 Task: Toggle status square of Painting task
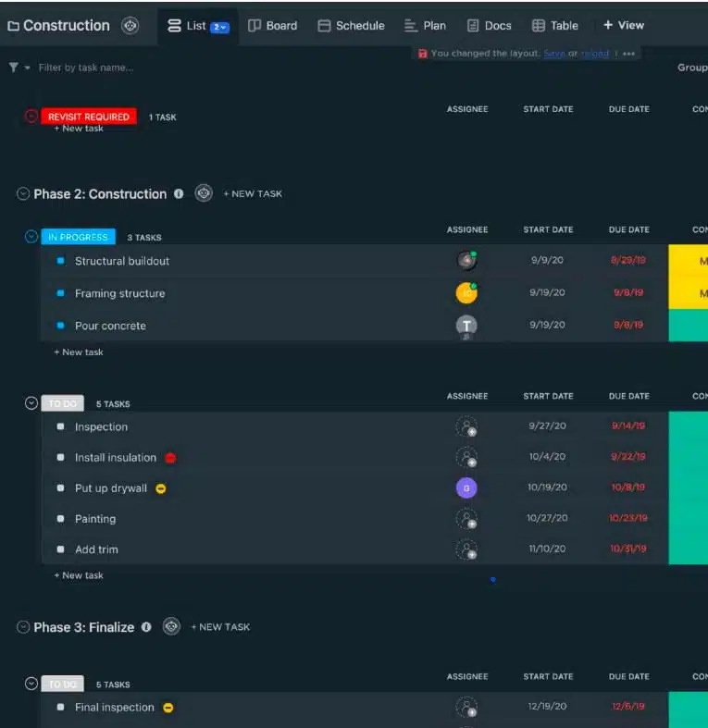point(60,519)
